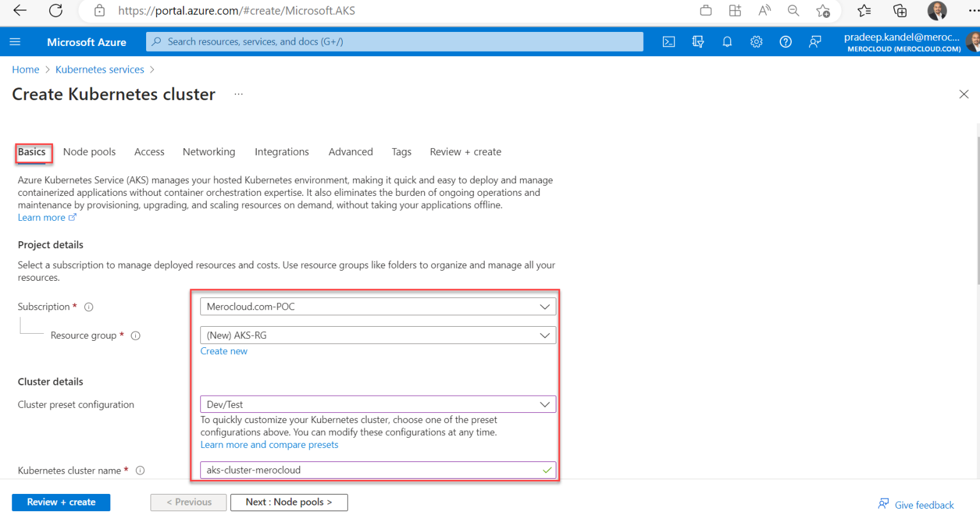Open Learn more and compare presets link
980x515 pixels.
[269, 444]
